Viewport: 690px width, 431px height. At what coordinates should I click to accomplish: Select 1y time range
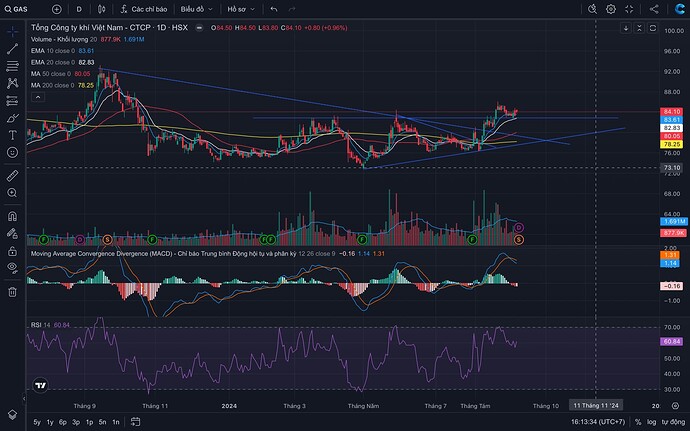[x=50, y=422]
